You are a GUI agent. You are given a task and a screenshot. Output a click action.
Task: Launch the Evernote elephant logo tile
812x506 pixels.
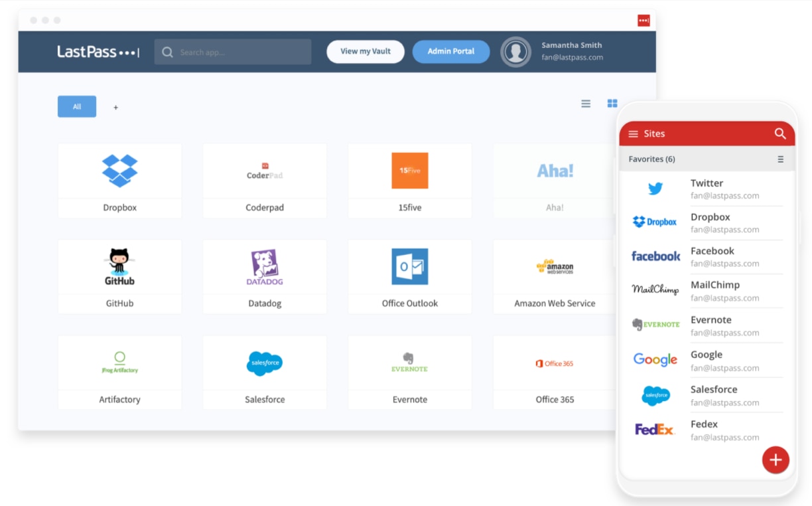pyautogui.click(x=410, y=363)
